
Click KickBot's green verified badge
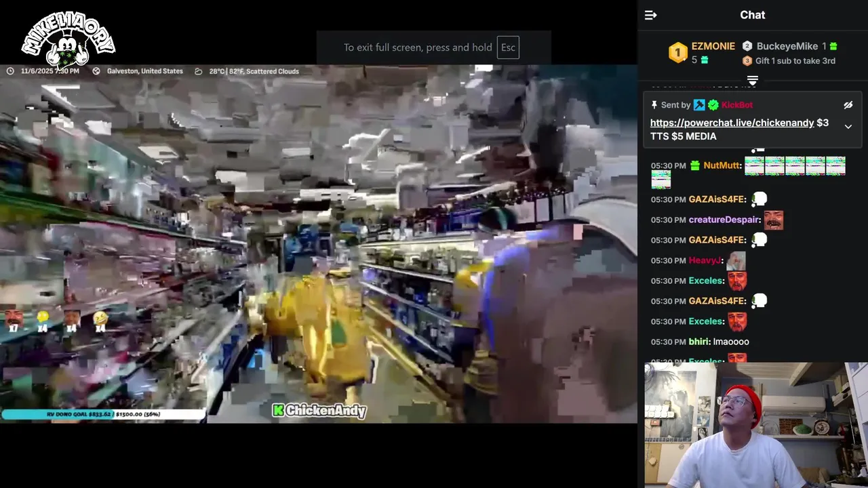pyautogui.click(x=713, y=105)
